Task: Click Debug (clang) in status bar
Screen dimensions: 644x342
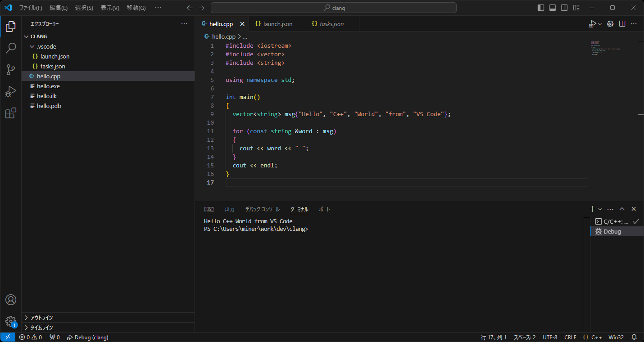Action: click(87, 337)
